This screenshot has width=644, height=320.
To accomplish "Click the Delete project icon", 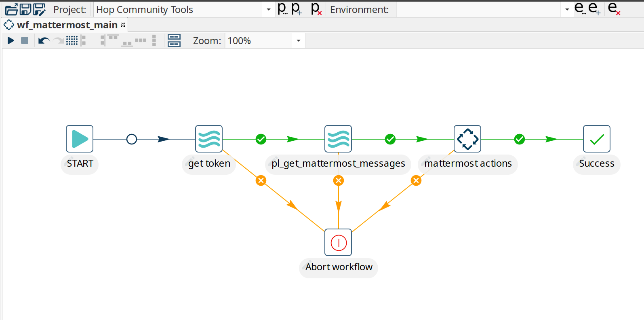I will tap(316, 9).
